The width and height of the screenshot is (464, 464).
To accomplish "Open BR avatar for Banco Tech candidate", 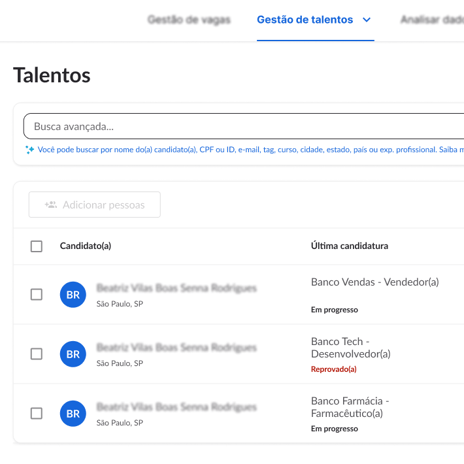I will [x=73, y=354].
